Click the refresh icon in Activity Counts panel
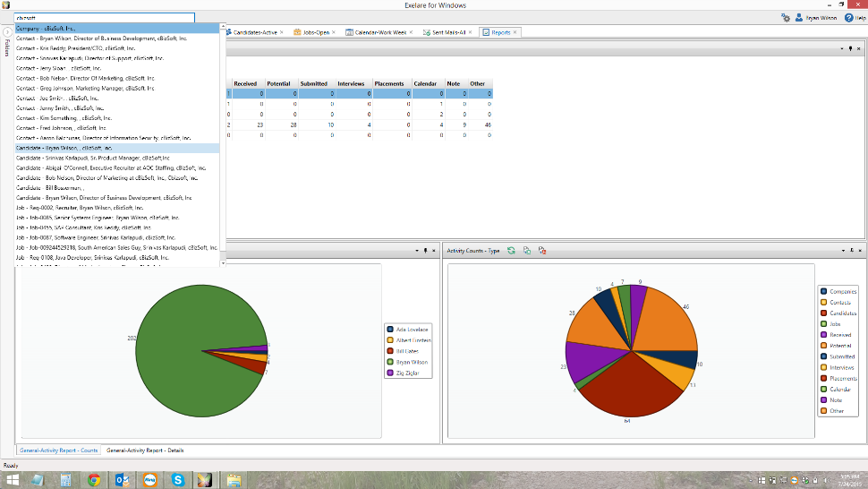This screenshot has height=489, width=868. coord(511,251)
